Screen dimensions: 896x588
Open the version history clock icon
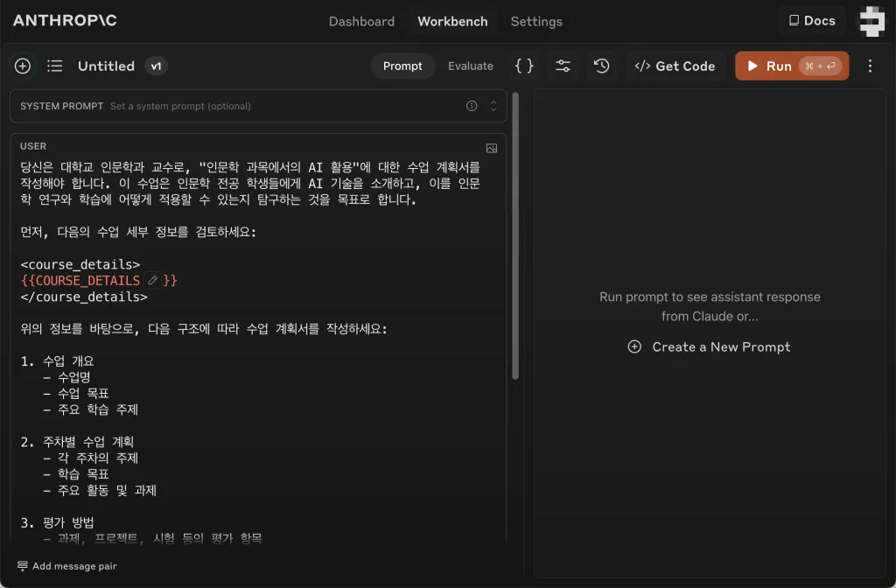tap(601, 66)
